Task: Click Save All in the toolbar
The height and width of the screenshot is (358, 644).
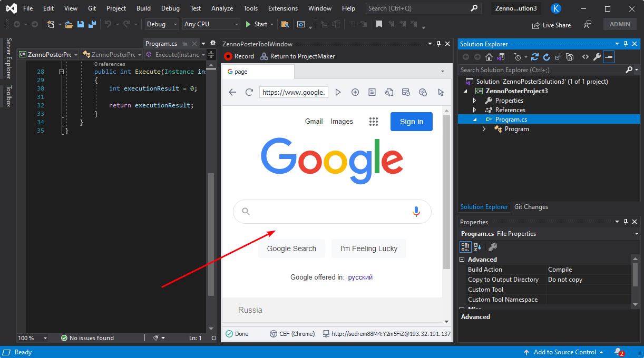Action: pyautogui.click(x=92, y=24)
